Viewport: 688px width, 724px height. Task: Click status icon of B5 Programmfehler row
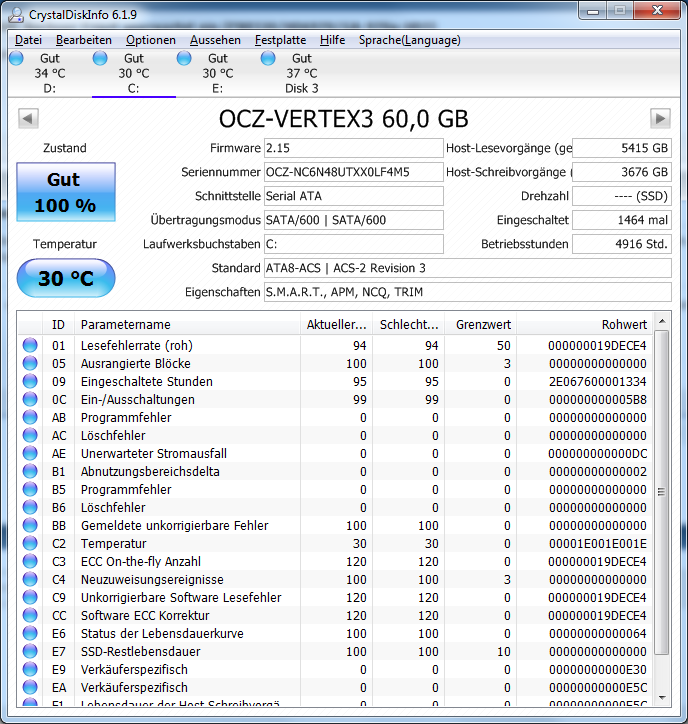point(30,489)
